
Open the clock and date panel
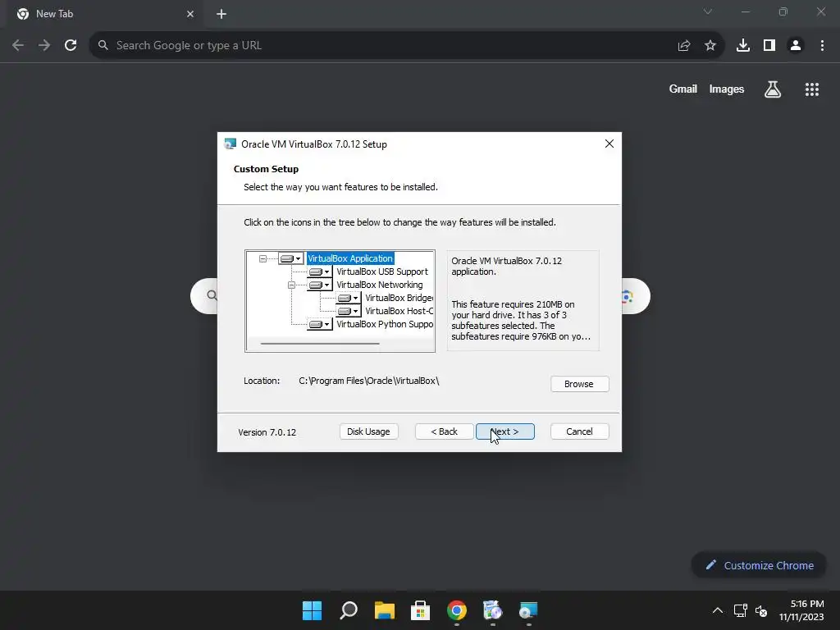click(x=802, y=610)
